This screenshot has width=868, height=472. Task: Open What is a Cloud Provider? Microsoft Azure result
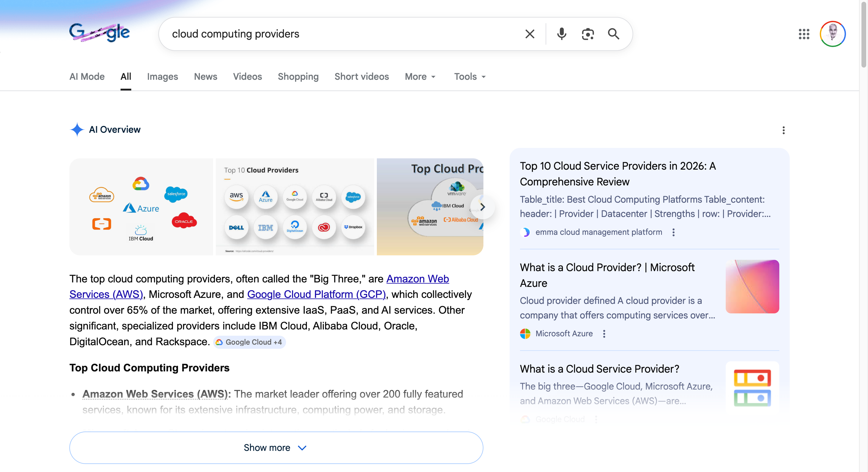(607, 275)
